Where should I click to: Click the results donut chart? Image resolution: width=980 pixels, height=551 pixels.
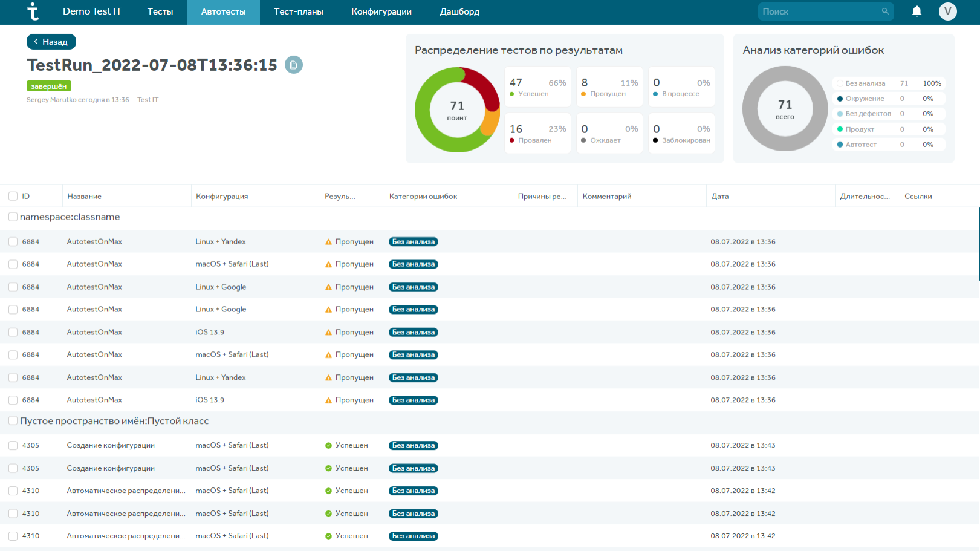click(x=457, y=109)
